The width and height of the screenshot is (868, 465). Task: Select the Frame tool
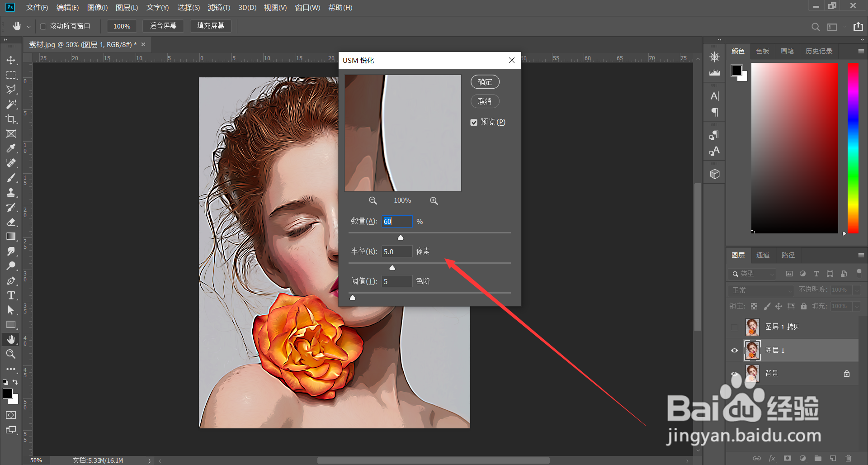pos(11,134)
